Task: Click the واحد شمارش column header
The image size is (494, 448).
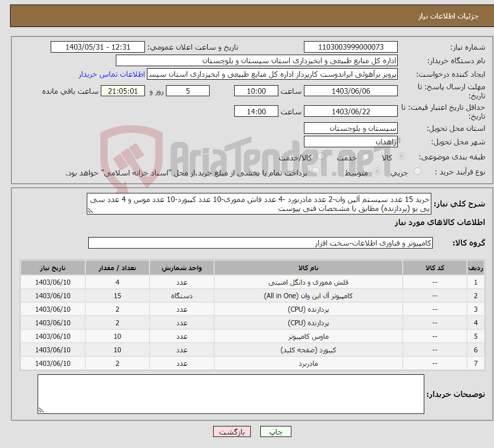Action: (182, 268)
